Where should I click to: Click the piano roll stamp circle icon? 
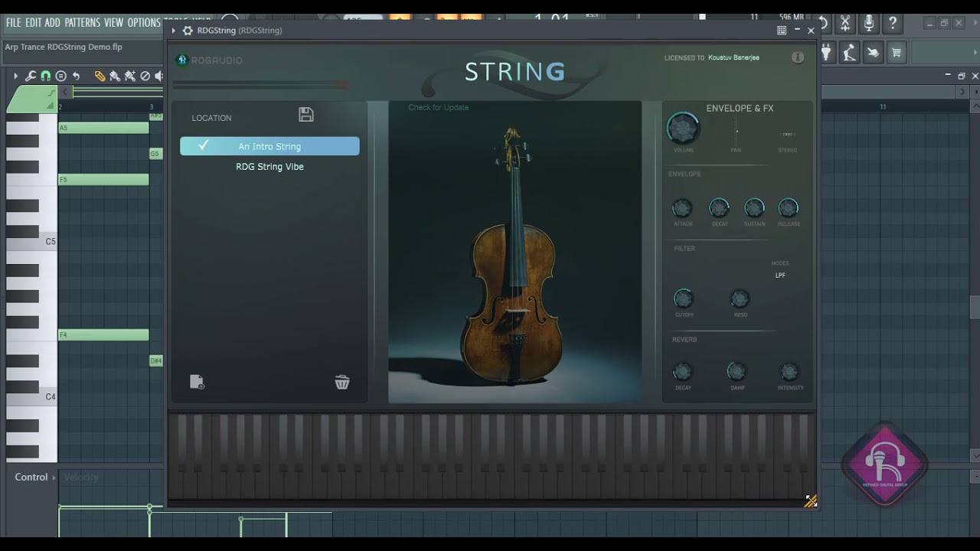pyautogui.click(x=60, y=76)
